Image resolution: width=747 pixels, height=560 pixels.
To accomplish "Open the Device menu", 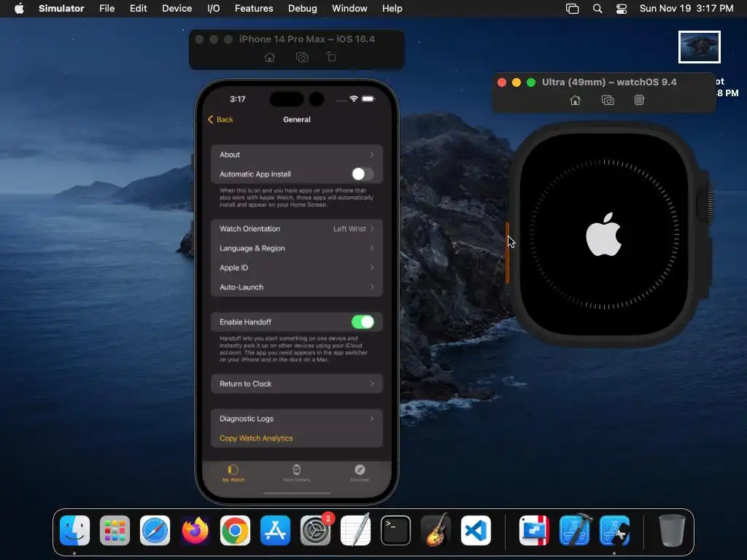I will tap(177, 9).
